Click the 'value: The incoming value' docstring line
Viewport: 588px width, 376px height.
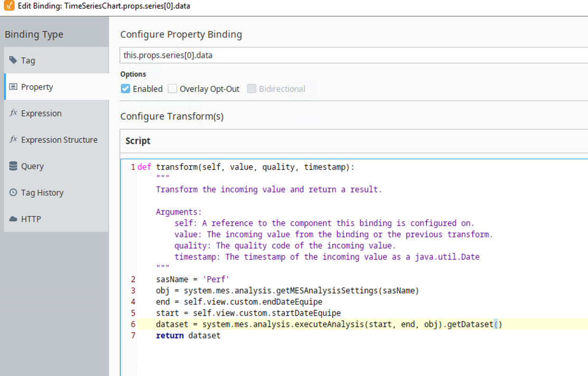click(x=334, y=234)
